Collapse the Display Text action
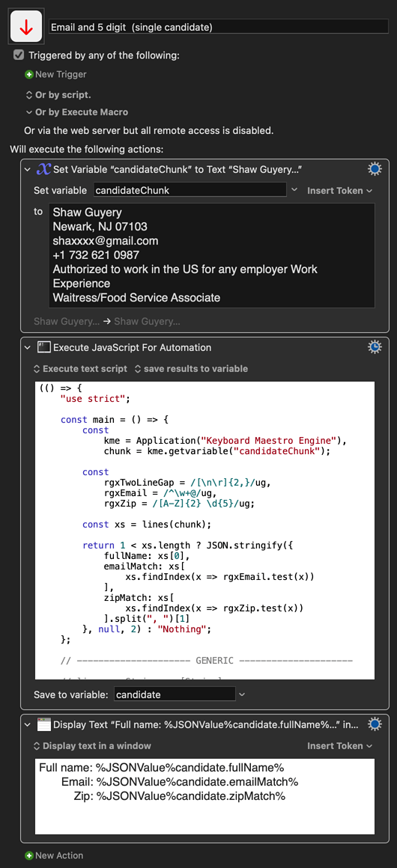This screenshot has height=868, width=397. pyautogui.click(x=28, y=724)
